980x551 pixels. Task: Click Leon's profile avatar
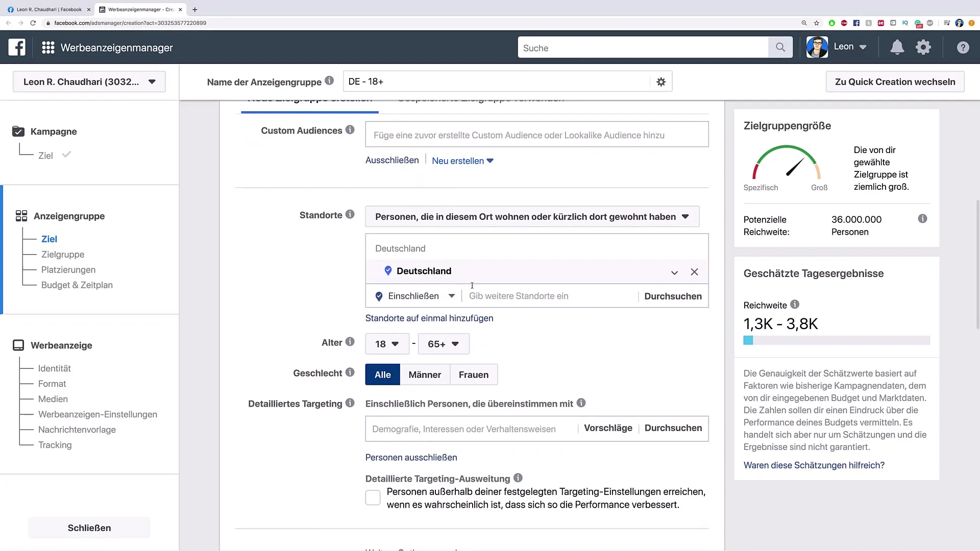pos(817,47)
